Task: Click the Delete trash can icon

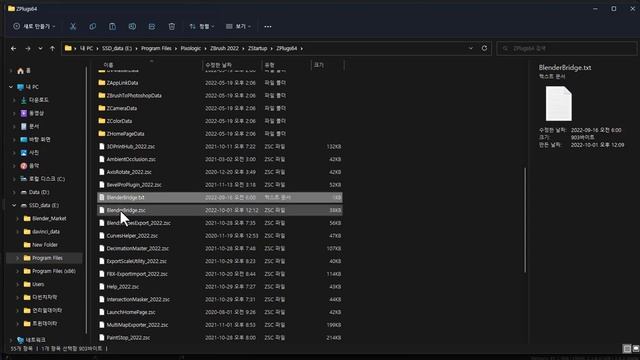Action: coord(172,27)
